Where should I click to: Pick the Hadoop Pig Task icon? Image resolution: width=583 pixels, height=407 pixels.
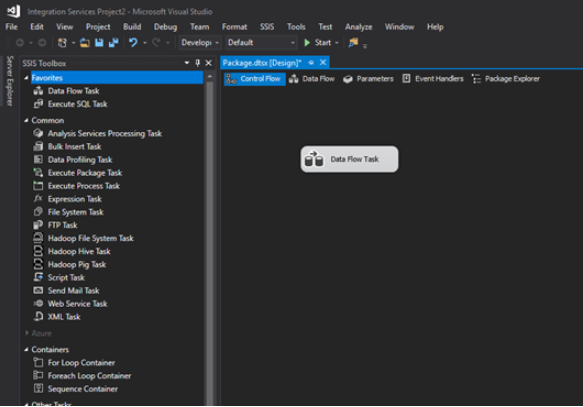(38, 264)
